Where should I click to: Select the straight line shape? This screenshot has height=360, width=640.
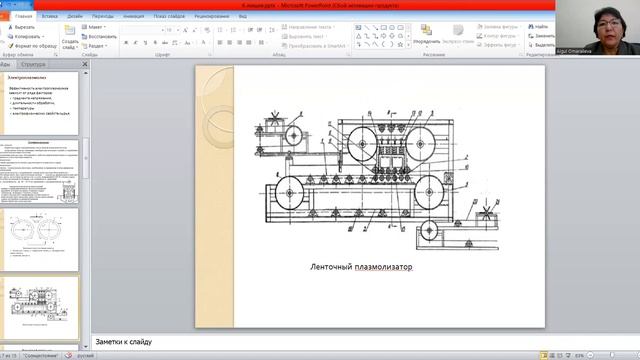click(x=367, y=28)
